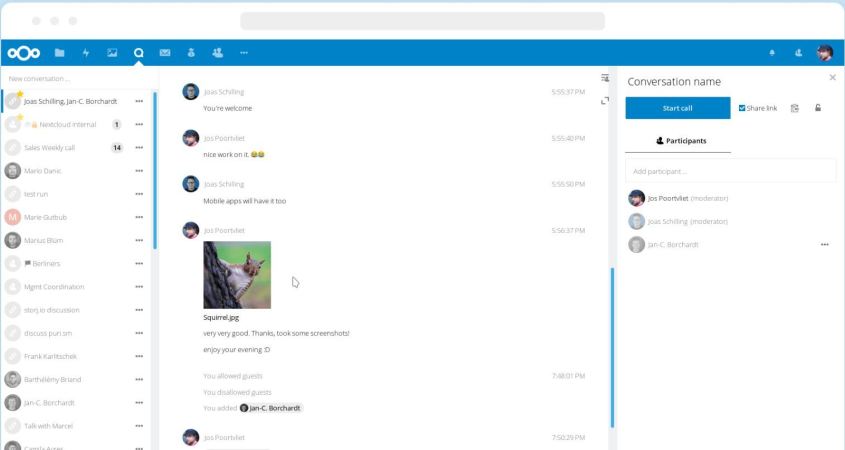Open options menu for Frank Karlitschek row
The image size is (845, 450).
click(x=139, y=356)
